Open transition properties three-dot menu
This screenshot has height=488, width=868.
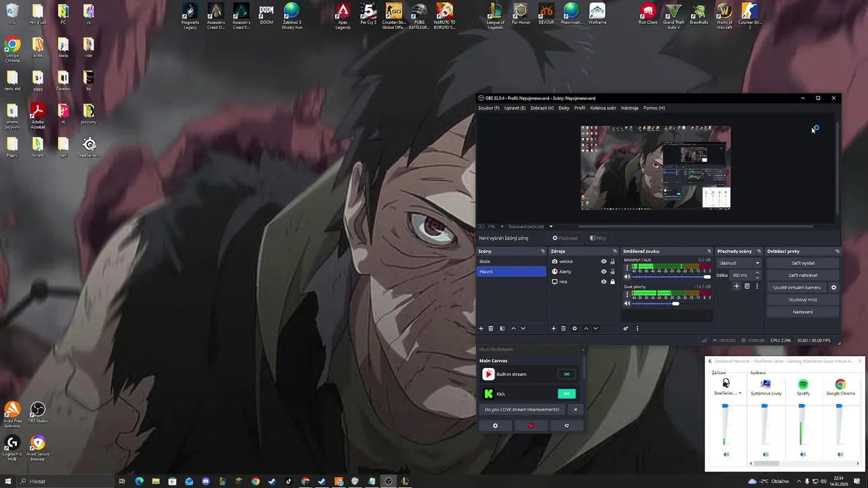click(x=757, y=286)
